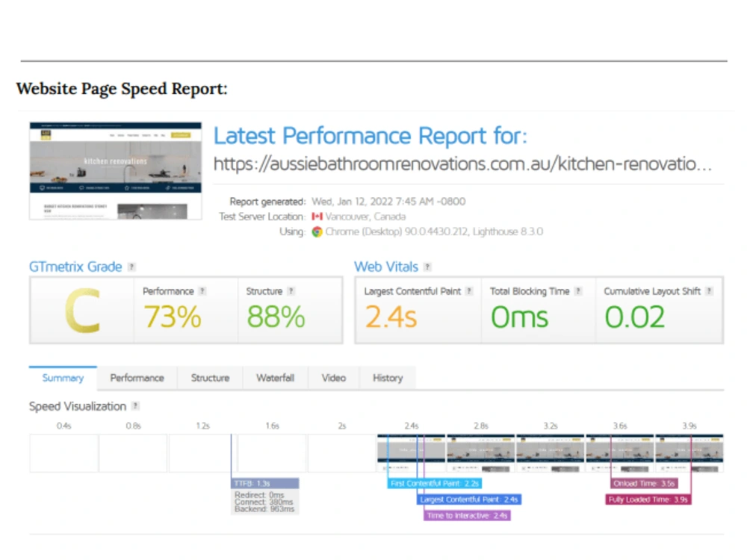The width and height of the screenshot is (747, 560).
Task: Click the help icon beside Web Vitals
Action: click(x=427, y=267)
